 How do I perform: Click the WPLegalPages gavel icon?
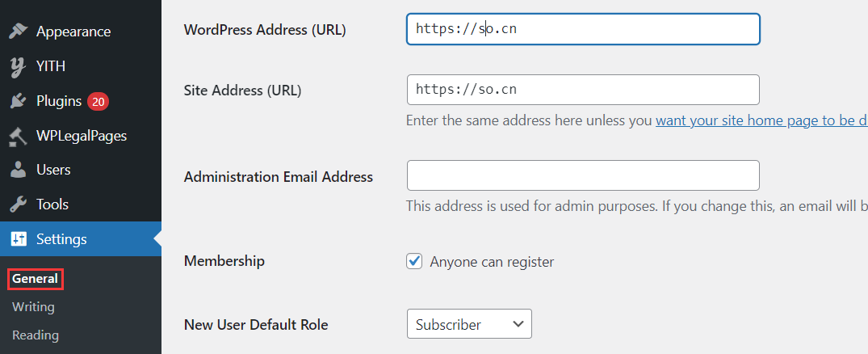point(18,136)
